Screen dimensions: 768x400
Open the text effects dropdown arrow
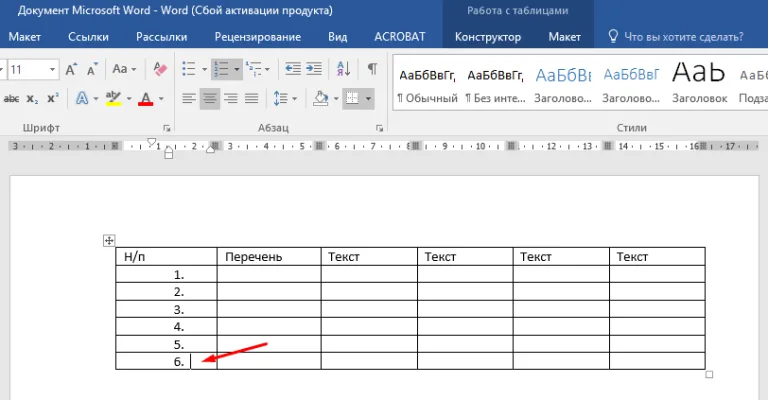96,99
